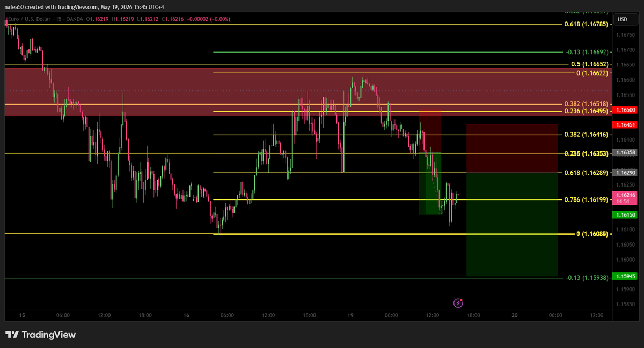Screen dimensions: 644x348
Task: Click the 20 date label on time axis
Action: click(514, 315)
